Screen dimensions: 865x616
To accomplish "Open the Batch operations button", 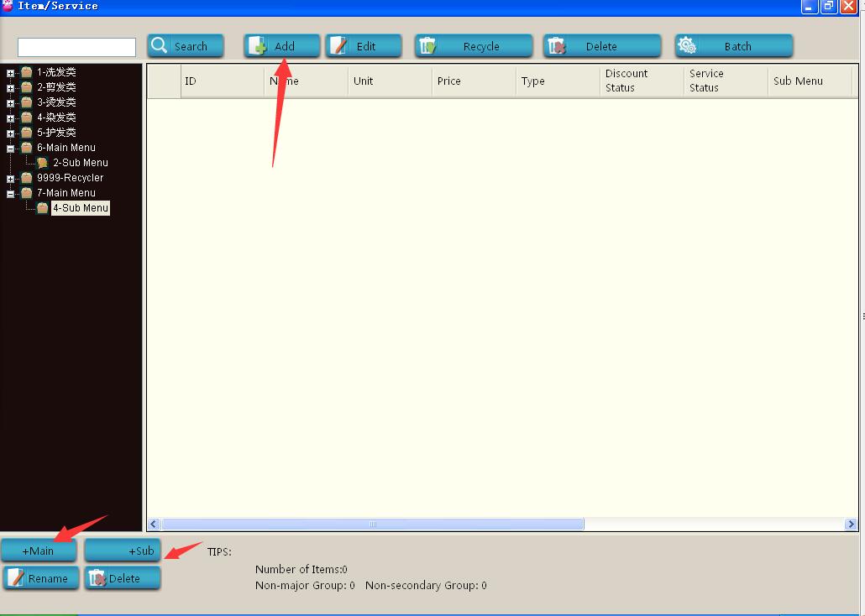I will (x=734, y=46).
